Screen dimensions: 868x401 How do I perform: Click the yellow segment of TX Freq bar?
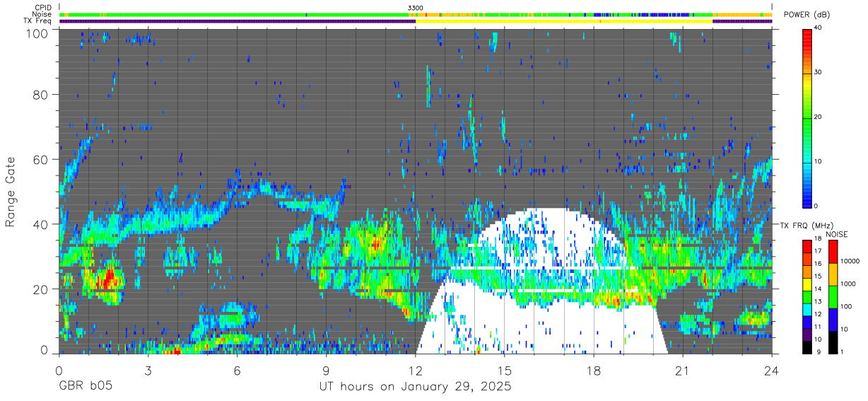click(564, 21)
